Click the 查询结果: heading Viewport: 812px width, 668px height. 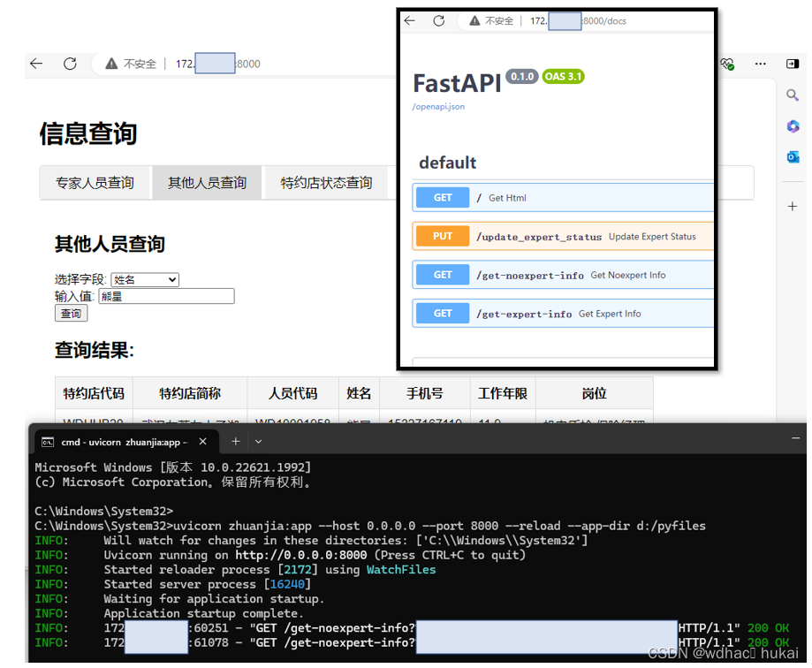click(x=95, y=350)
